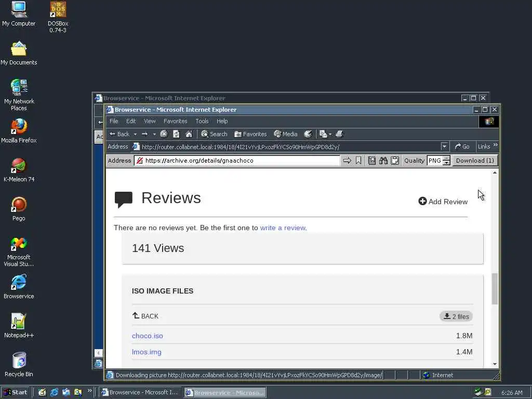The height and width of the screenshot is (399, 532).
Task: Click the Print icon in IE toolbar
Action: (340, 134)
